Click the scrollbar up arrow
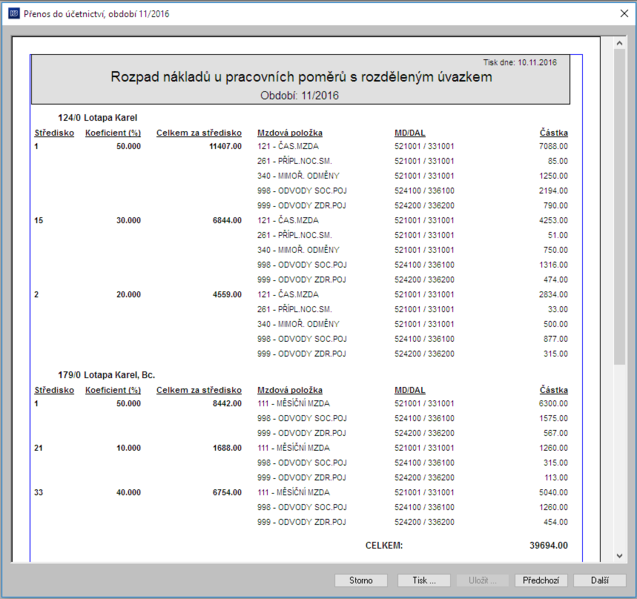This screenshot has height=599, width=637. (x=619, y=43)
